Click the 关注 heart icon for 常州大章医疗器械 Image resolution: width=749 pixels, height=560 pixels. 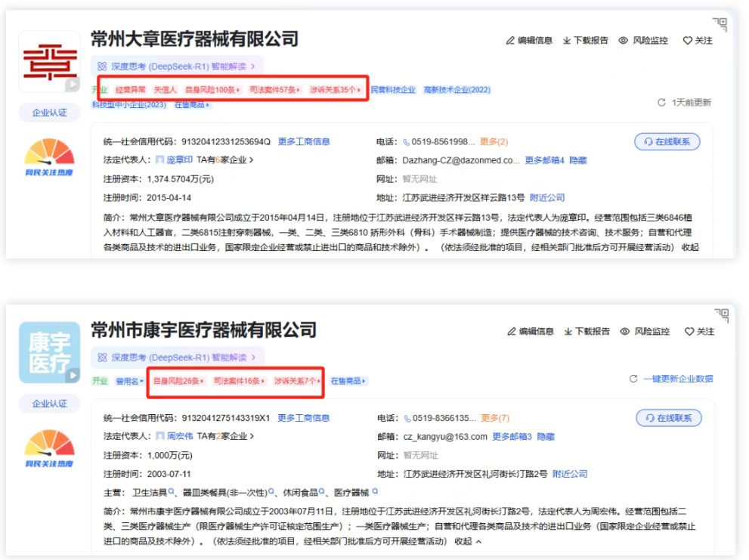[687, 41]
